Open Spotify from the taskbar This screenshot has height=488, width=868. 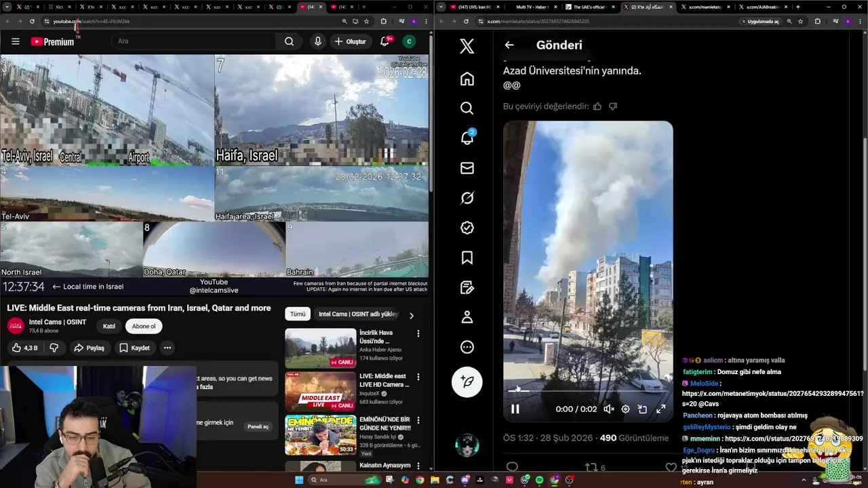click(539, 480)
